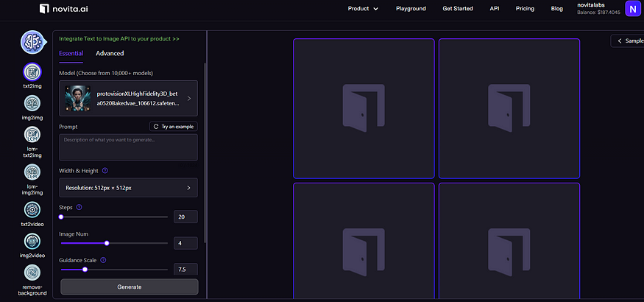Click the bottom-right image placeholder
The image size is (644, 302).
509,242
